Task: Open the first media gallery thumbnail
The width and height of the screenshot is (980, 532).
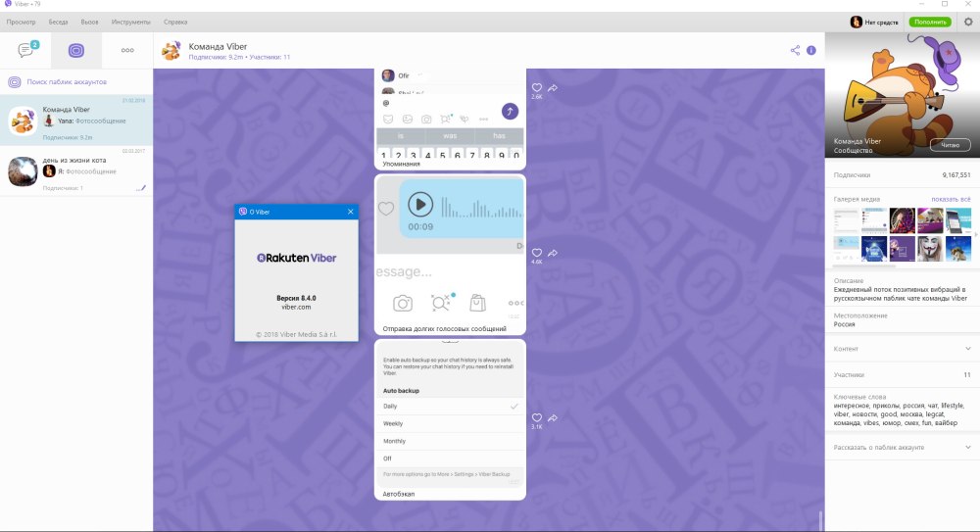Action: 847,220
